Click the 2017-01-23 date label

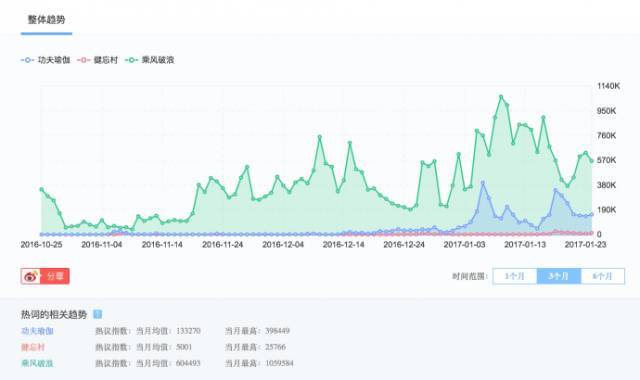[x=585, y=244]
